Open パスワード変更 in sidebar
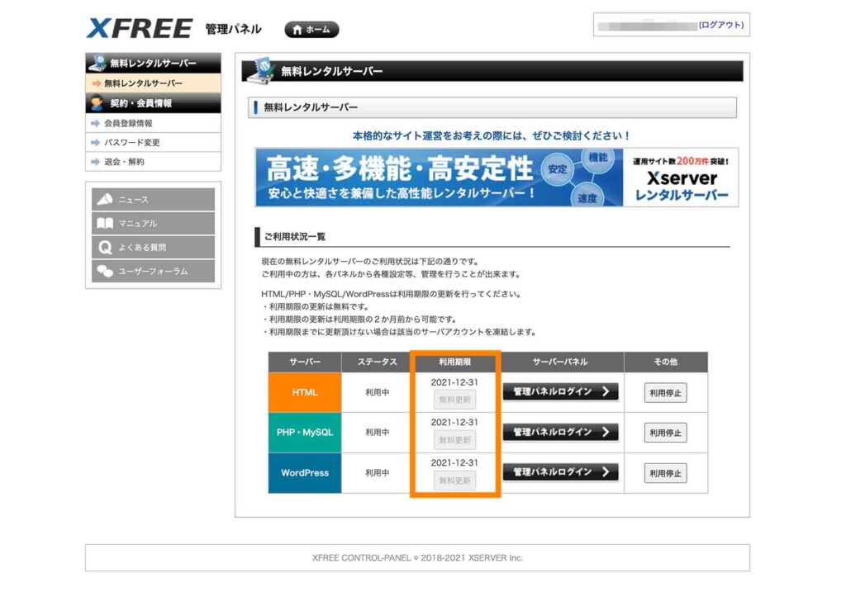This screenshot has width=846, height=616. tap(153, 142)
